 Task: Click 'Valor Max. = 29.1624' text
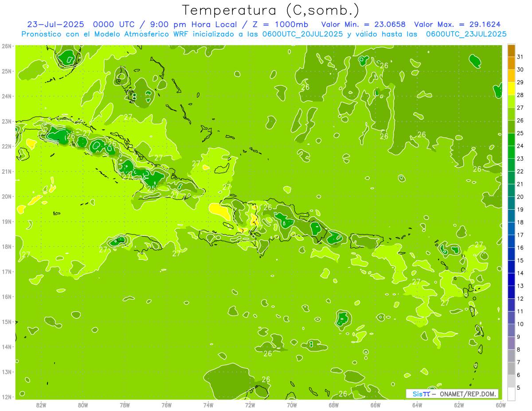click(458, 24)
